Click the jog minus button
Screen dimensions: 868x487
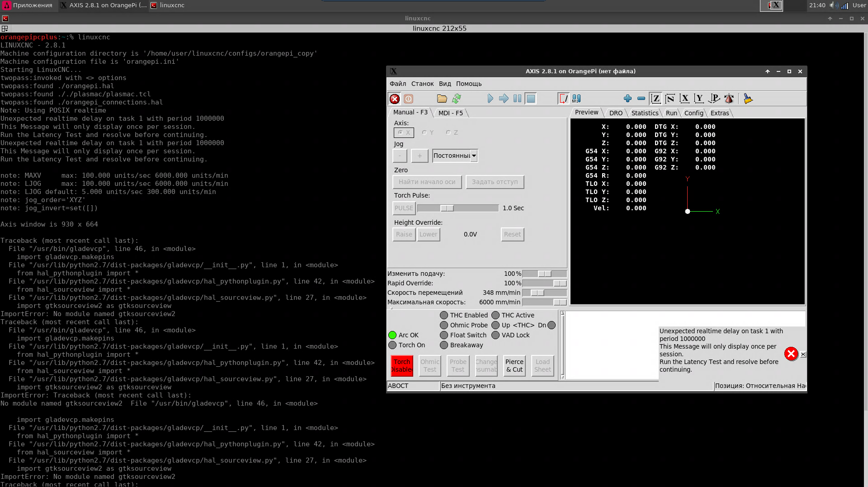click(x=400, y=156)
